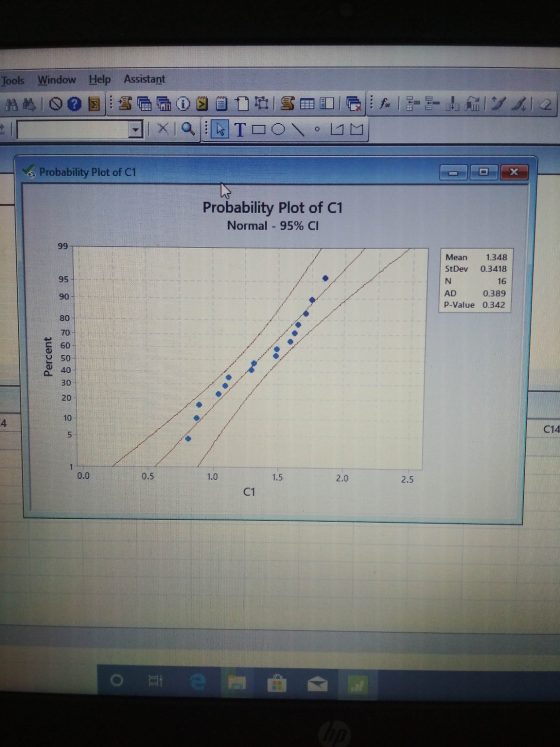Screen dimensions: 560x747
Task: Select the Line drawing tool
Action: pyautogui.click(x=298, y=130)
